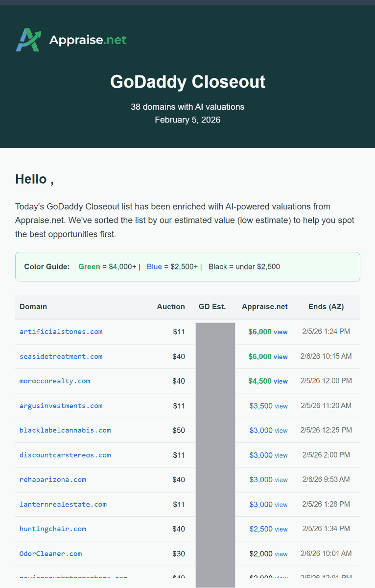Viewport: 375px width, 588px height.
Task: Click the Appraise.net column header
Action: tap(265, 307)
